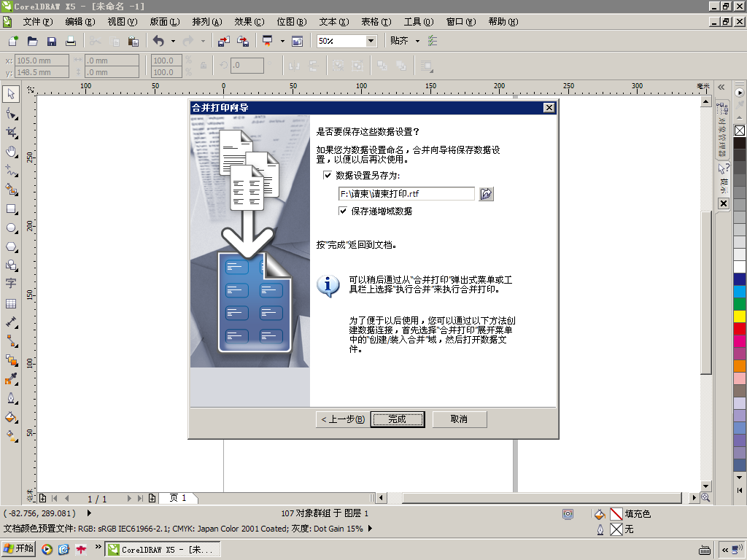Pick the red swatch in color palette
The image size is (747, 560).
point(740,329)
